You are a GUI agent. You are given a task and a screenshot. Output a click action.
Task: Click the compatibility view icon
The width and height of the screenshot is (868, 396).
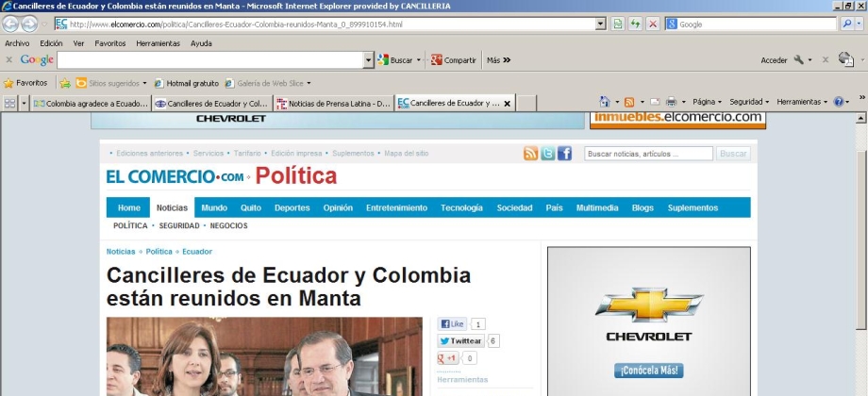point(618,24)
